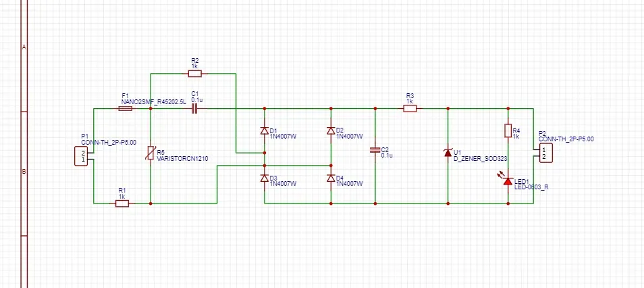This screenshot has height=288, width=644.
Task: Click D3 1N4007W label
Action: click(x=283, y=184)
